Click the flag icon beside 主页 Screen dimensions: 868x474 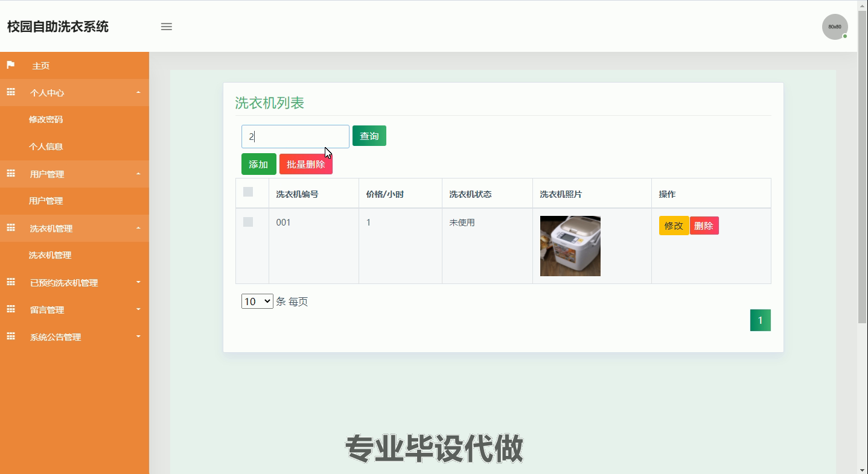(x=10, y=65)
